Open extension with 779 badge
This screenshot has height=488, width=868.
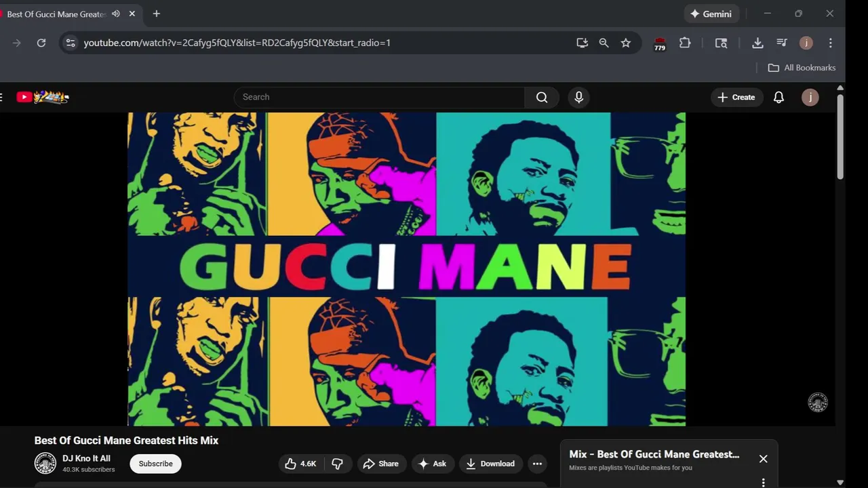(660, 44)
